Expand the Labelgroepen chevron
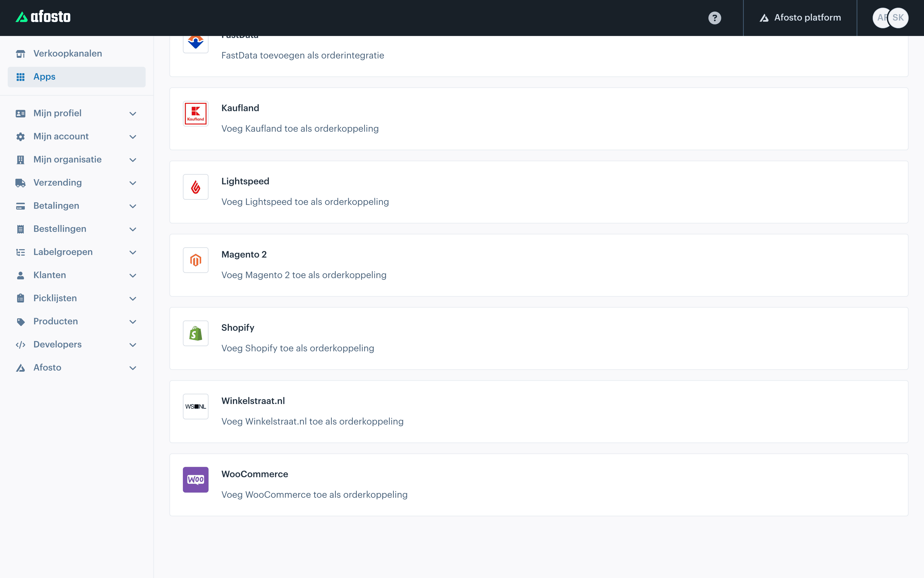This screenshot has width=924, height=578. click(133, 253)
